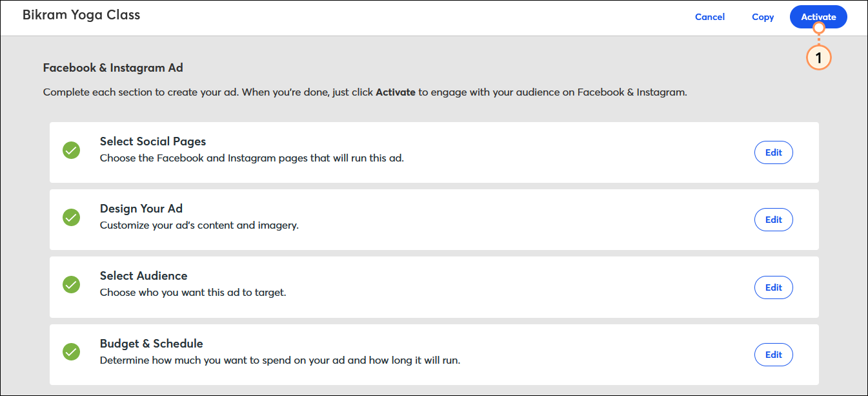Edit the Select Audience section
The width and height of the screenshot is (868, 396).
(x=774, y=287)
